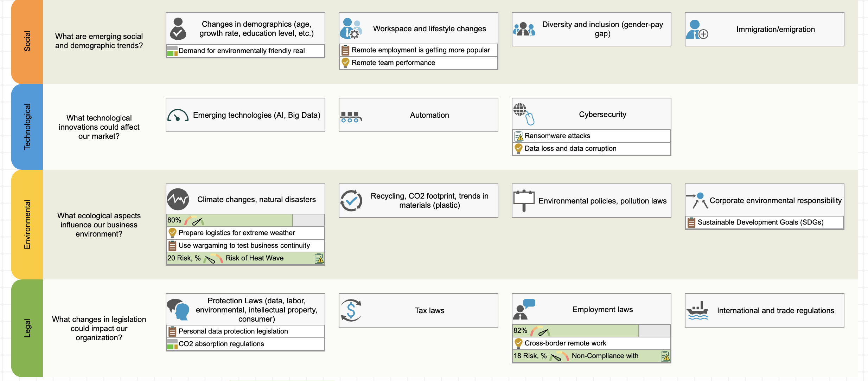
Task: Click the Risk of Heat Wave warning icon
Action: 319,259
